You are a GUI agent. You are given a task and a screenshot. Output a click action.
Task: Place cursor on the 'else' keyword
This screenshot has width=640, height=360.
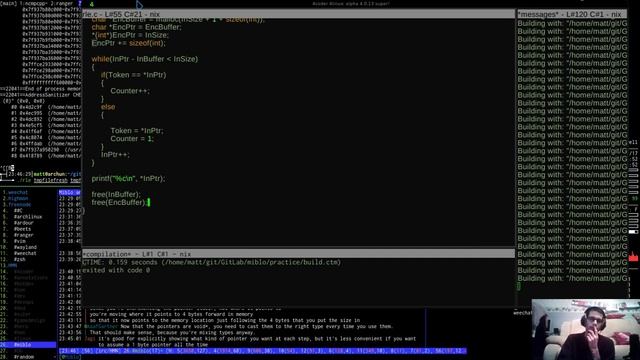coord(108,107)
